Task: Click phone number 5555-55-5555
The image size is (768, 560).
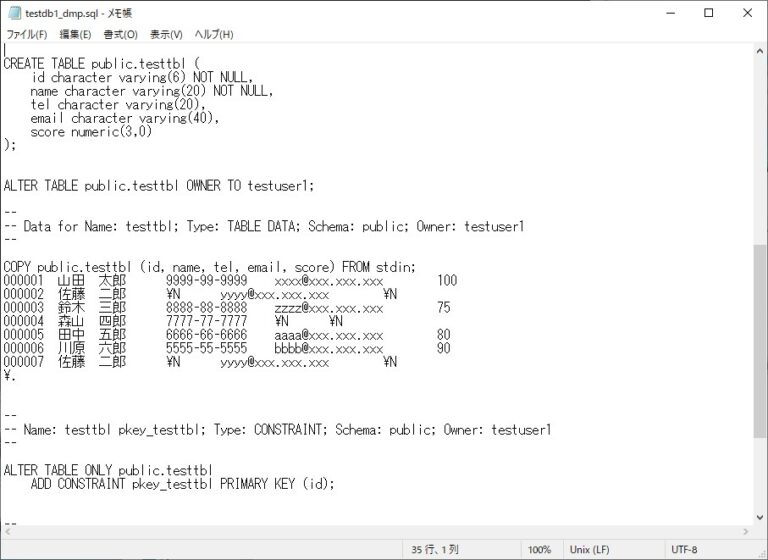Action: coord(207,348)
